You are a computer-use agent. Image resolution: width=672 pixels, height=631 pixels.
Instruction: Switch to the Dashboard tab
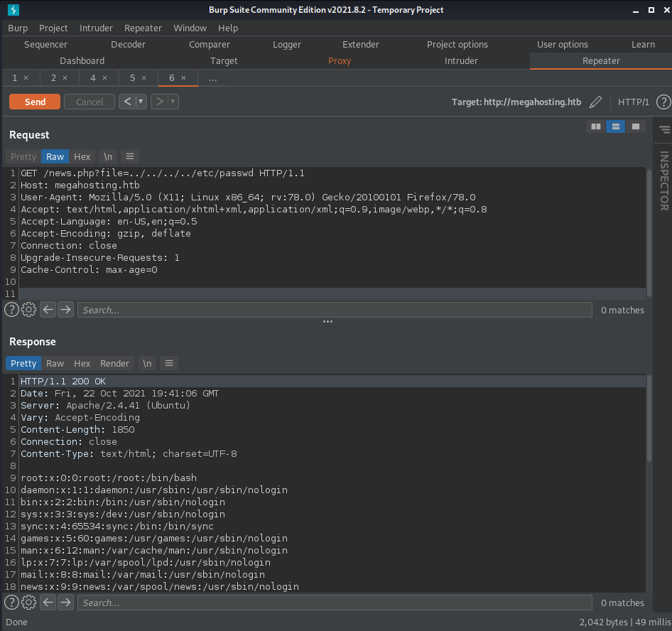click(82, 61)
